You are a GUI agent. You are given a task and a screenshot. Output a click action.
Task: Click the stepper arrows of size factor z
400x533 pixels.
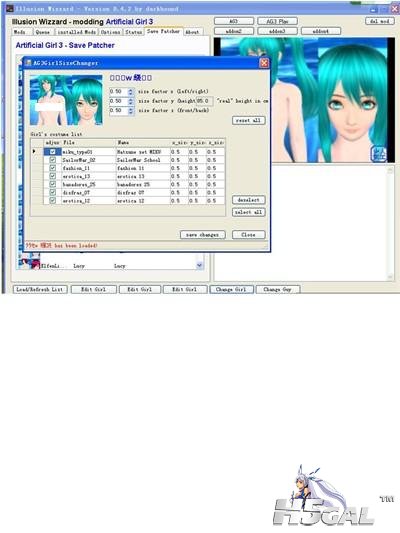131,111
